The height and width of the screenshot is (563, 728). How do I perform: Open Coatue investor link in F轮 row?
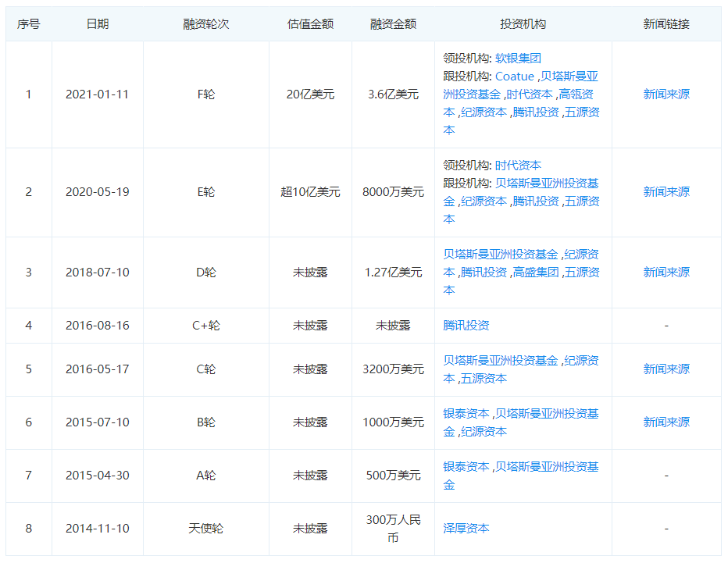tap(515, 77)
